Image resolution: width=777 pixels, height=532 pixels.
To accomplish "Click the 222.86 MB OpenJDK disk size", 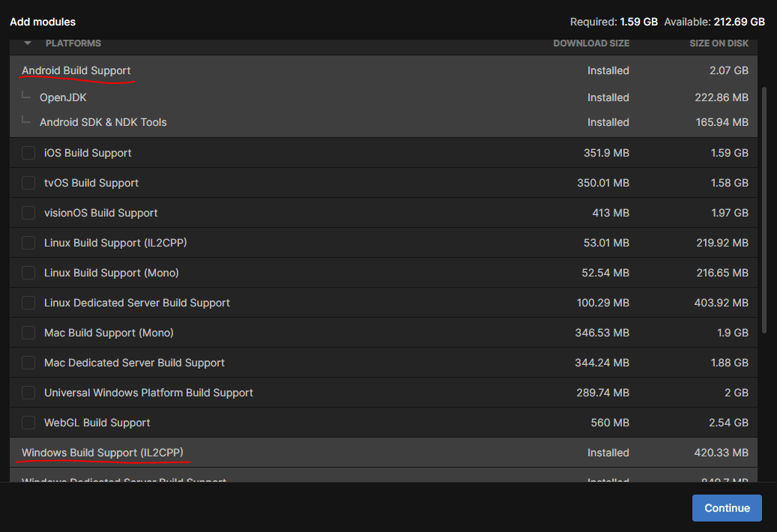I will coord(722,97).
